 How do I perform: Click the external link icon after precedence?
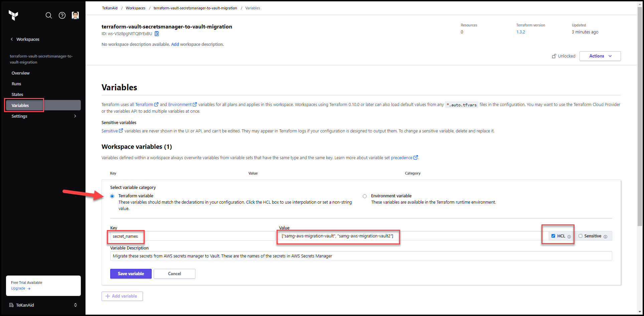(416, 157)
